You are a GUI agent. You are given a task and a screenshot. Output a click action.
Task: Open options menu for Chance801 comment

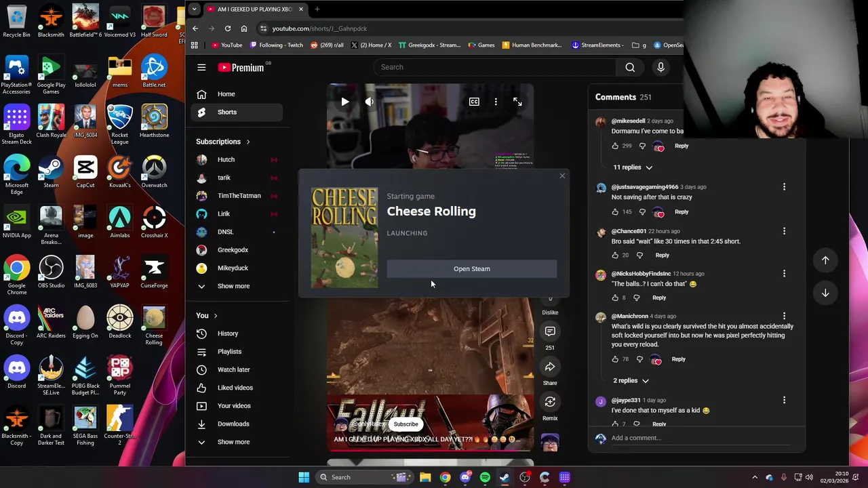coord(785,231)
